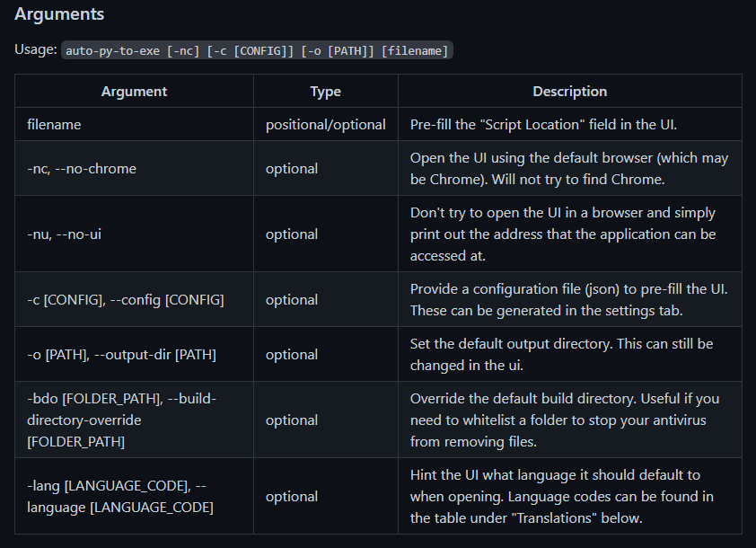The height and width of the screenshot is (548, 756).
Task: Click the Translations table language hint description
Action: coord(562,496)
